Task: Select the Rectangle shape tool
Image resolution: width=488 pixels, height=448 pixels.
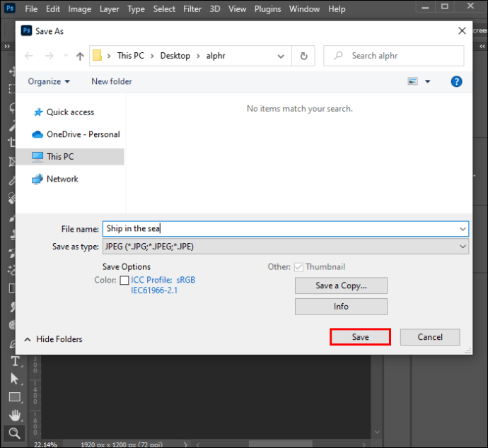Action: (15, 397)
